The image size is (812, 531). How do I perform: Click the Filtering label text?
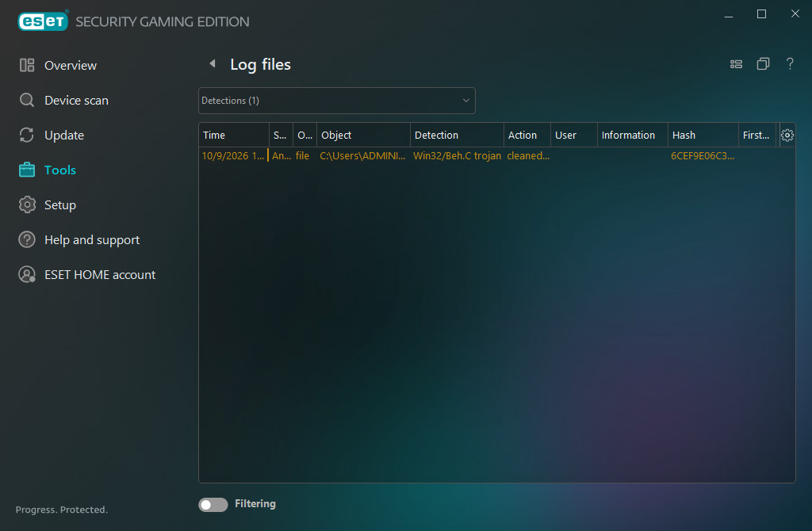coord(255,503)
